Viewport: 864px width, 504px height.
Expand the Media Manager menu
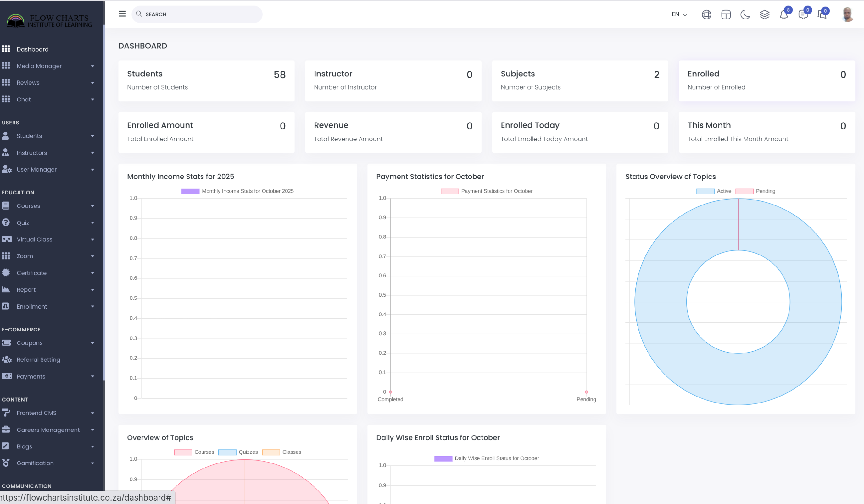39,66
